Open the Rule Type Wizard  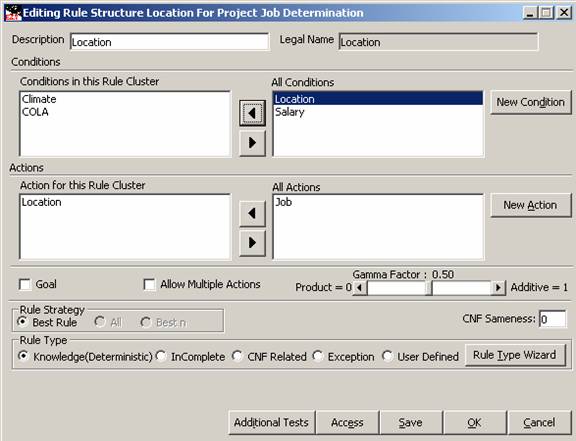(515, 355)
